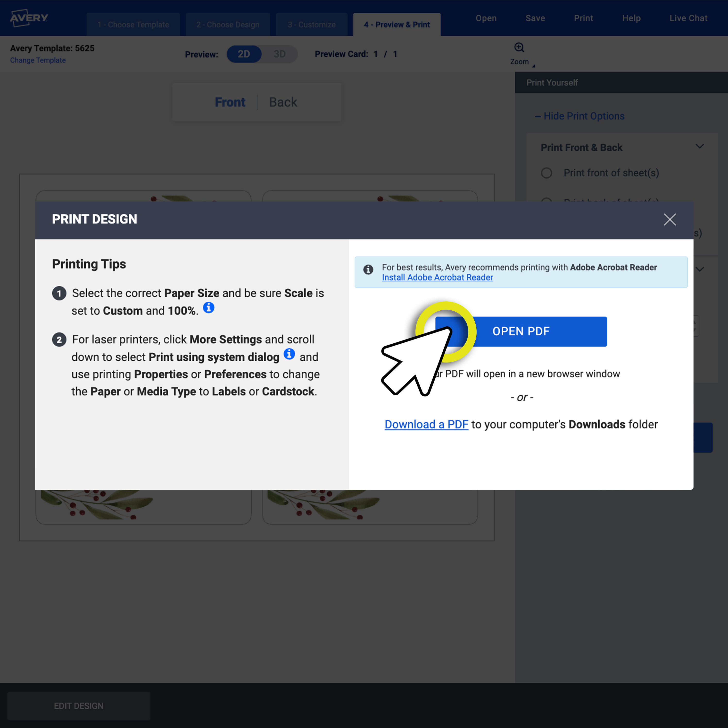
Task: Click the Zoom magnifier icon
Action: click(519, 47)
